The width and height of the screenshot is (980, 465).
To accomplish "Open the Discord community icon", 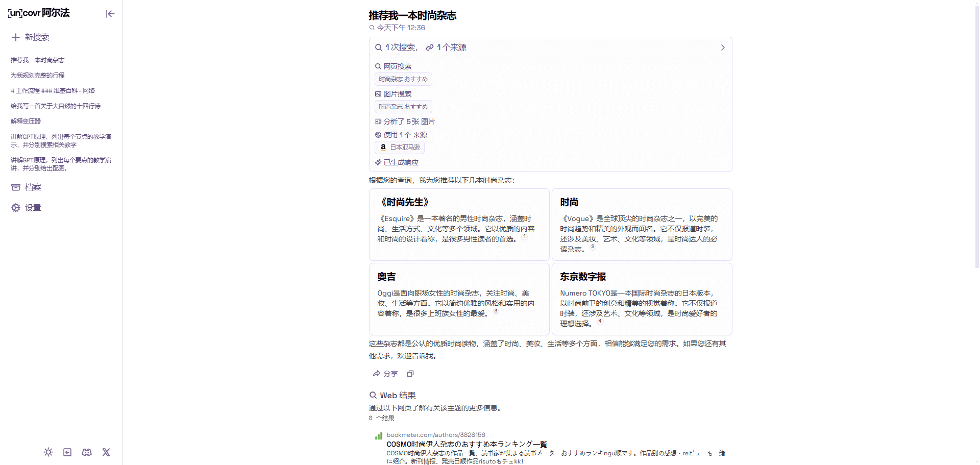I will [87, 452].
